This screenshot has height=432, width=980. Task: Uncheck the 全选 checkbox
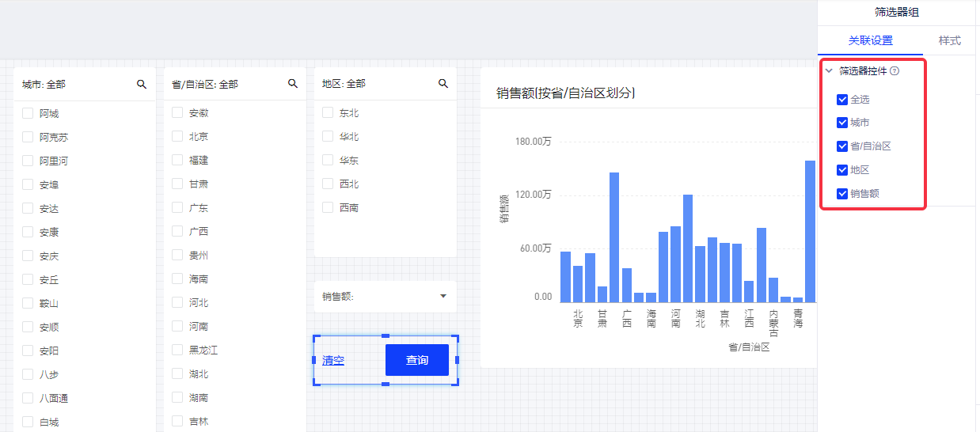pyautogui.click(x=842, y=100)
